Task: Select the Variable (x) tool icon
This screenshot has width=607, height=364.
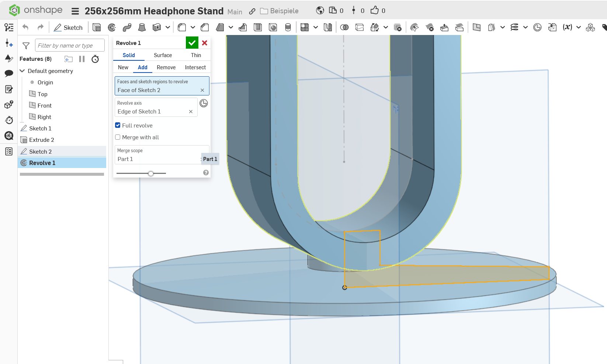Action: coord(567,27)
